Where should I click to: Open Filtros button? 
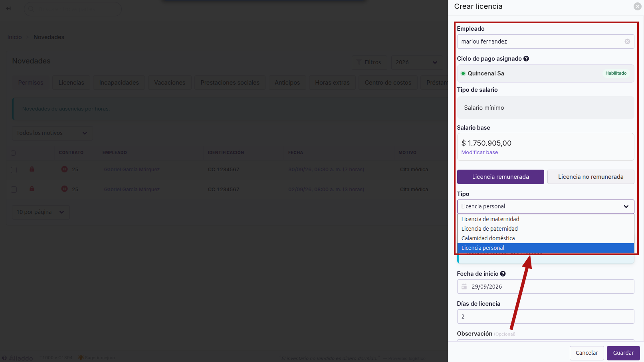(x=369, y=62)
